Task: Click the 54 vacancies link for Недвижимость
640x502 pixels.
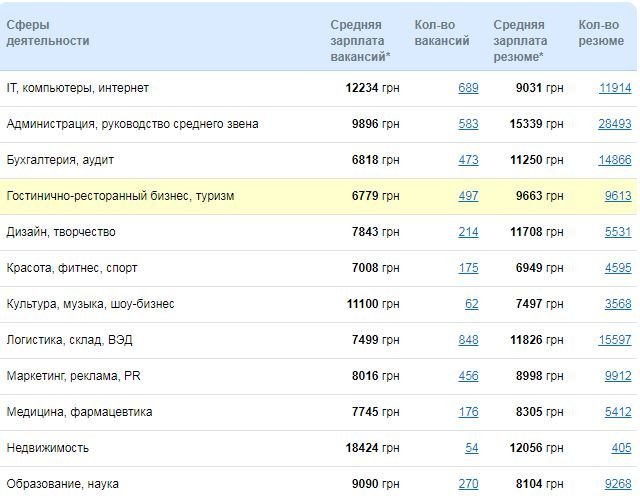Action: [472, 448]
